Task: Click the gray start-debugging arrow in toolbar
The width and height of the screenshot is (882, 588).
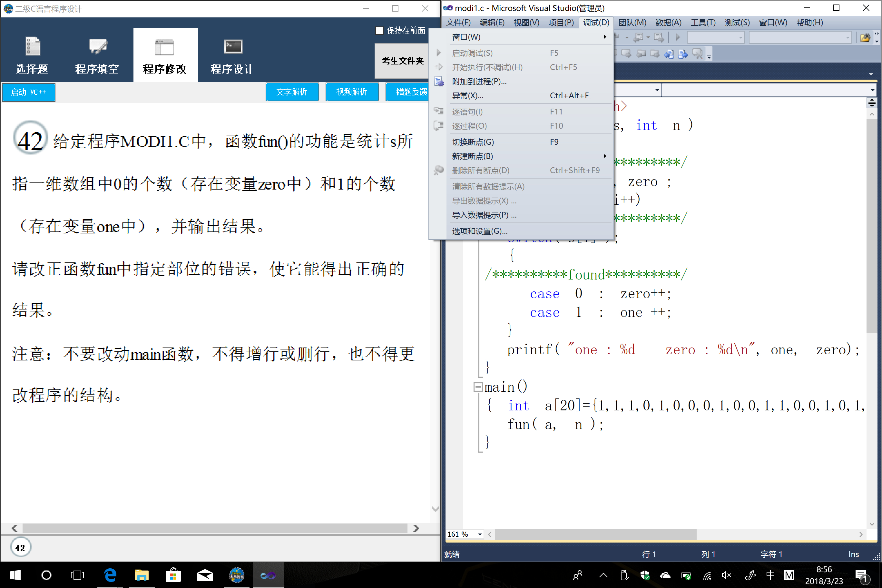Action: point(677,37)
